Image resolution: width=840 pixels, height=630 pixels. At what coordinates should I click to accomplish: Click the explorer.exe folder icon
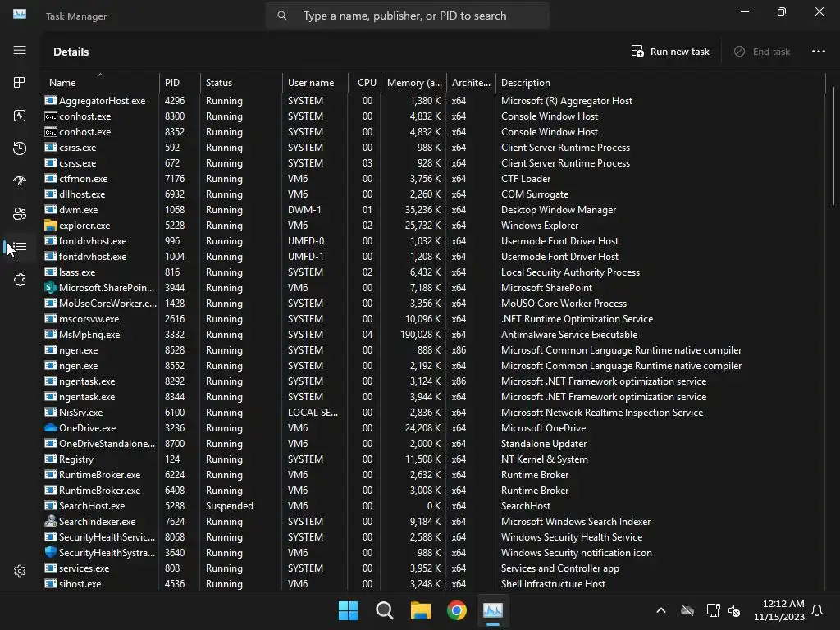pos(50,225)
